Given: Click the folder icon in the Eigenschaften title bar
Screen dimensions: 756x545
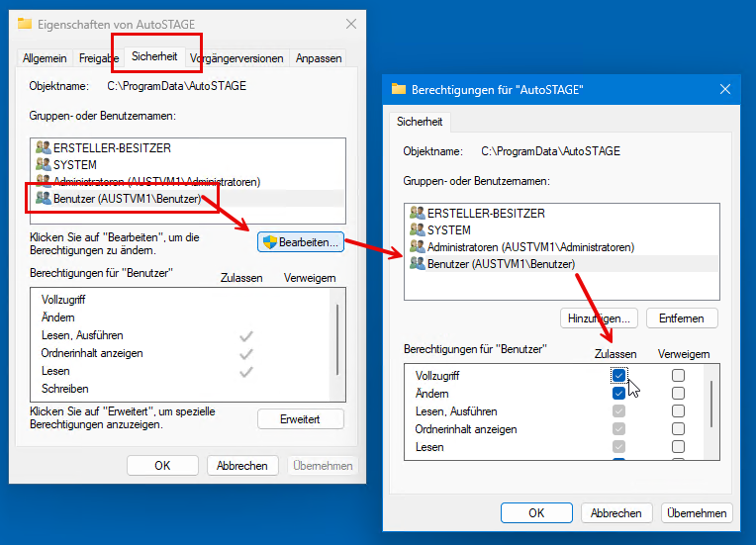Looking at the screenshot, I should (25, 23).
